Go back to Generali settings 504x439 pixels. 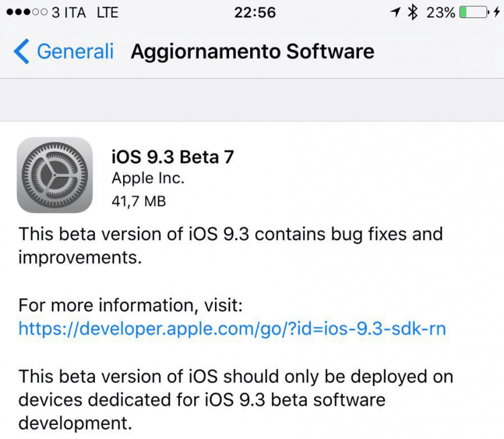(x=75, y=52)
